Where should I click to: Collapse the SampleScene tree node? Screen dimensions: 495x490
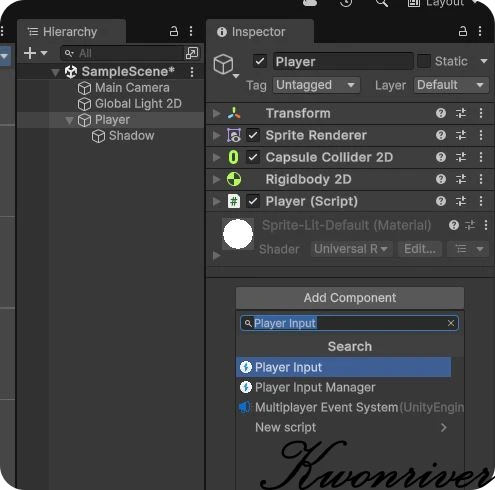pos(55,72)
